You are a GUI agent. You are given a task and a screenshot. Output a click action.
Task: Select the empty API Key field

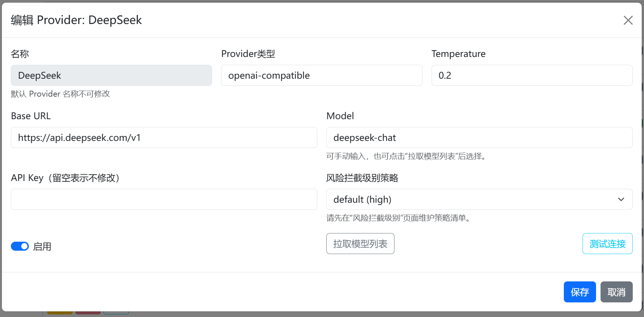(164, 199)
